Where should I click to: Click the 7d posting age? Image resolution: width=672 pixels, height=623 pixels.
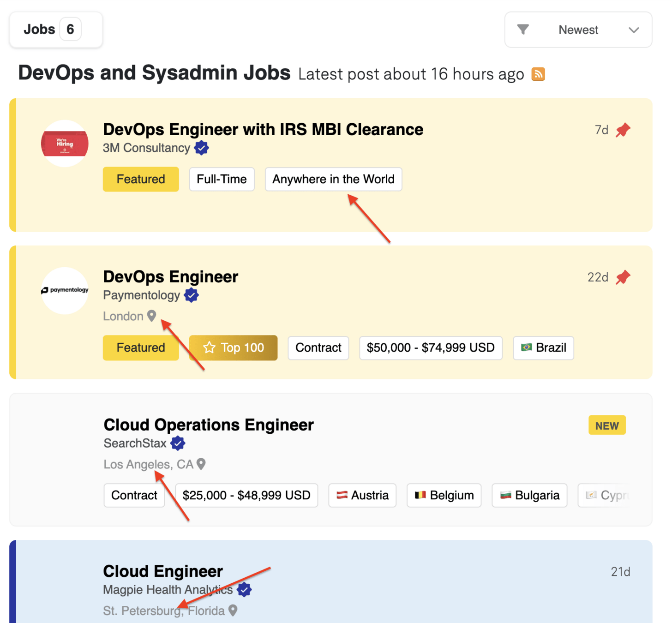pyautogui.click(x=601, y=130)
